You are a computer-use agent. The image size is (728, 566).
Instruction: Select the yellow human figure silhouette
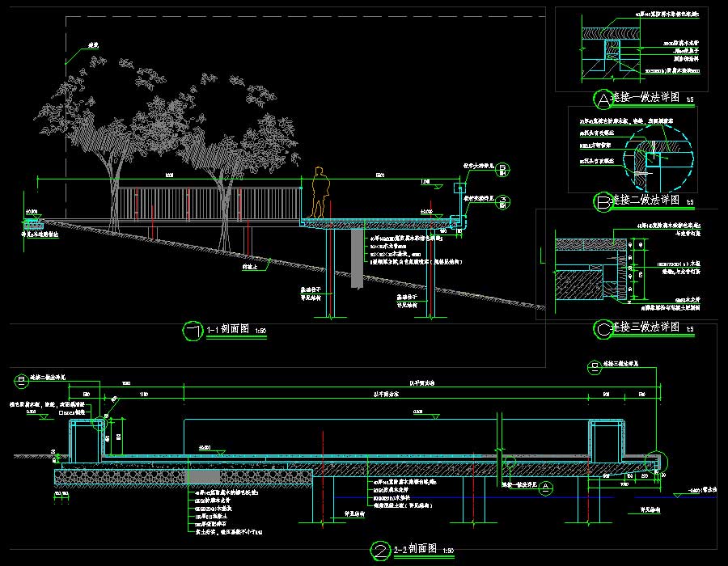click(321, 192)
